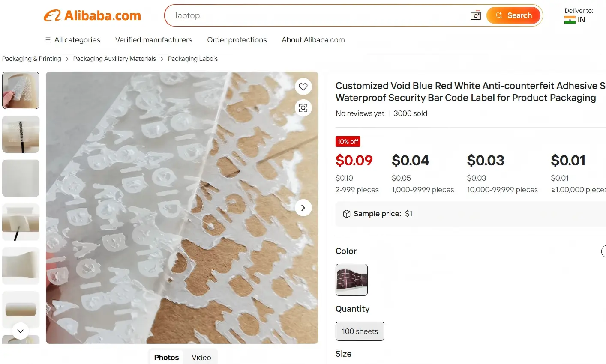Click the find similar image scan icon

click(x=303, y=108)
